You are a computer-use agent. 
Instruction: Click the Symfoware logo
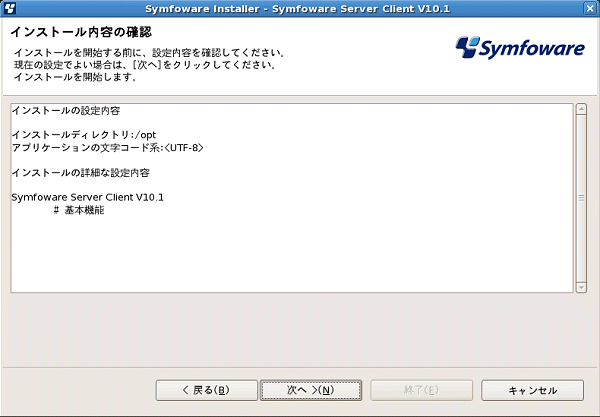[x=520, y=48]
